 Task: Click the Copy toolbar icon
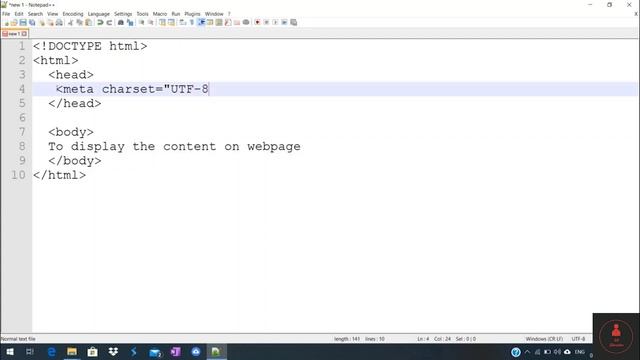coord(80,22)
